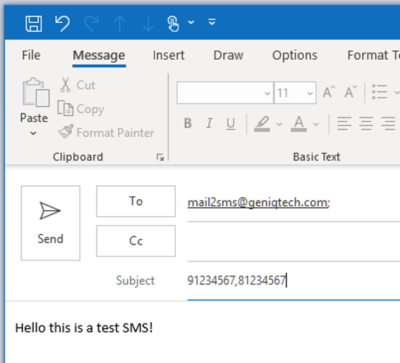
Task: Align text left
Action: point(344,124)
